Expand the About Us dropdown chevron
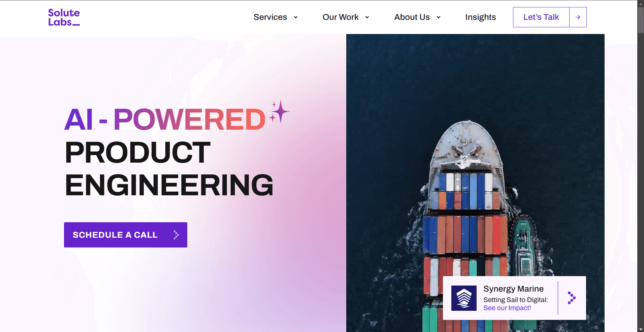644x332 pixels. pyautogui.click(x=438, y=17)
